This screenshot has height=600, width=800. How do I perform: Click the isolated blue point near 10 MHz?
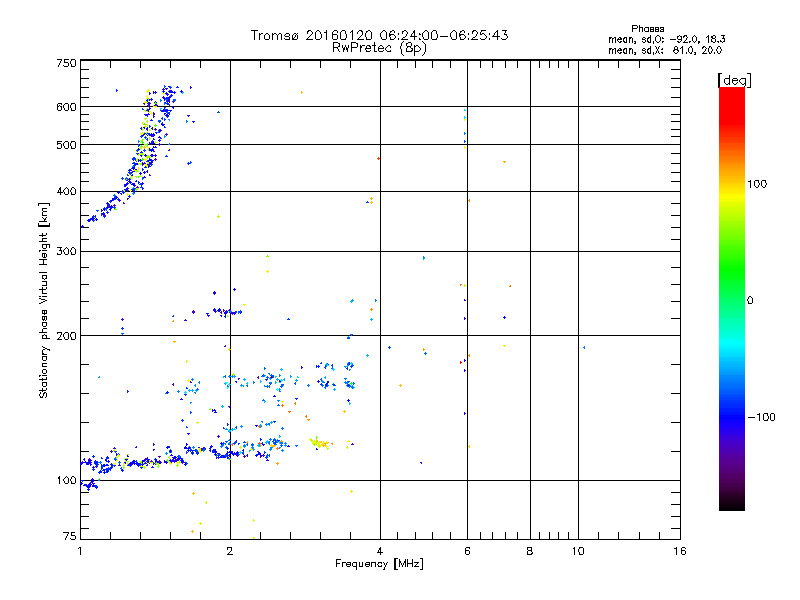[584, 348]
